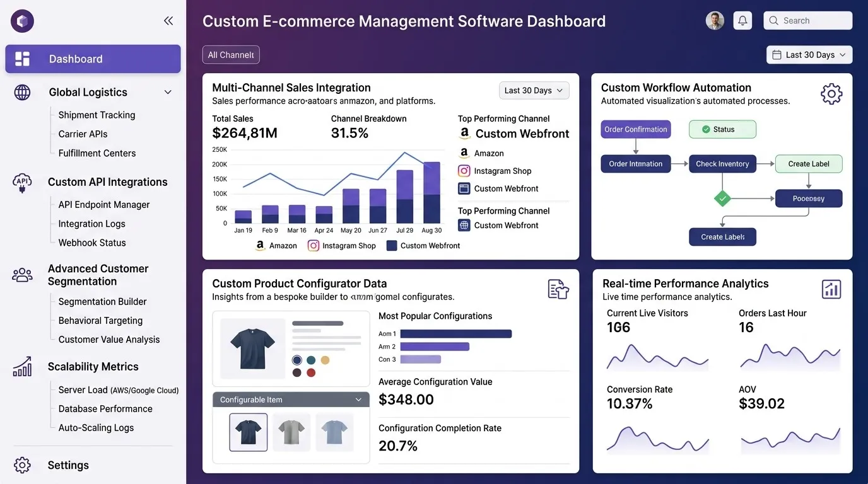Open the top-right Last 30 Days date dropdown
Image resolution: width=868 pixels, height=484 pixels.
coord(809,55)
